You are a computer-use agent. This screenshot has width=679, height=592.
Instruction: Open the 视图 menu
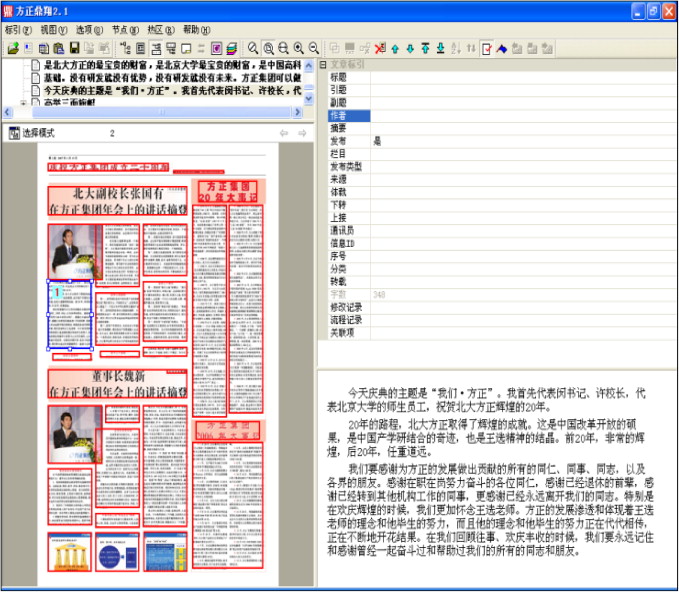point(54,30)
